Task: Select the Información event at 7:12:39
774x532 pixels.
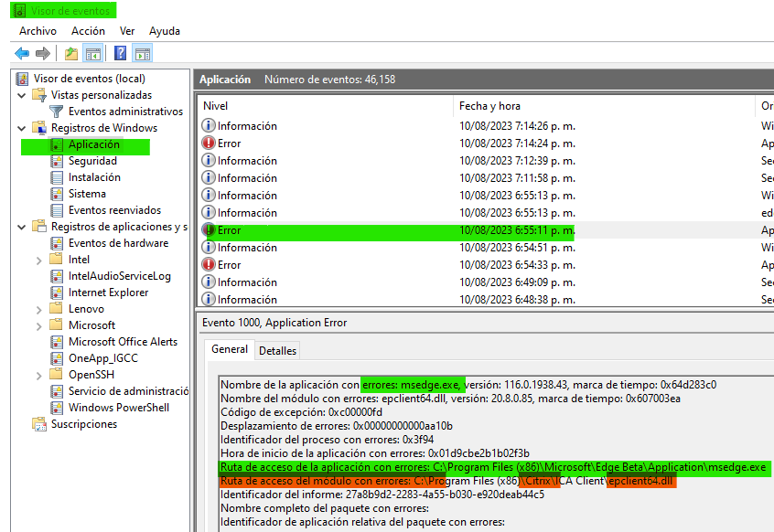Action: point(485,161)
